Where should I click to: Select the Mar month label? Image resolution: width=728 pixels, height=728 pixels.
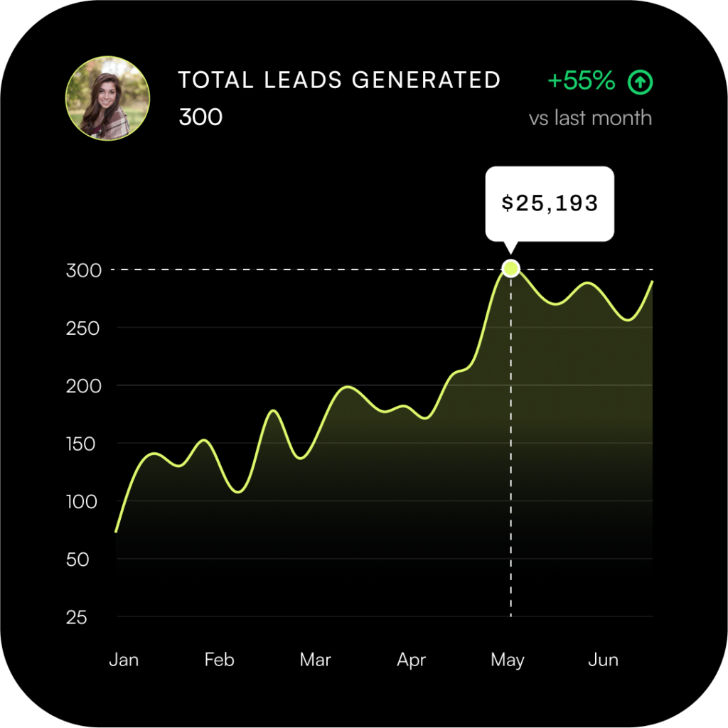point(315,660)
